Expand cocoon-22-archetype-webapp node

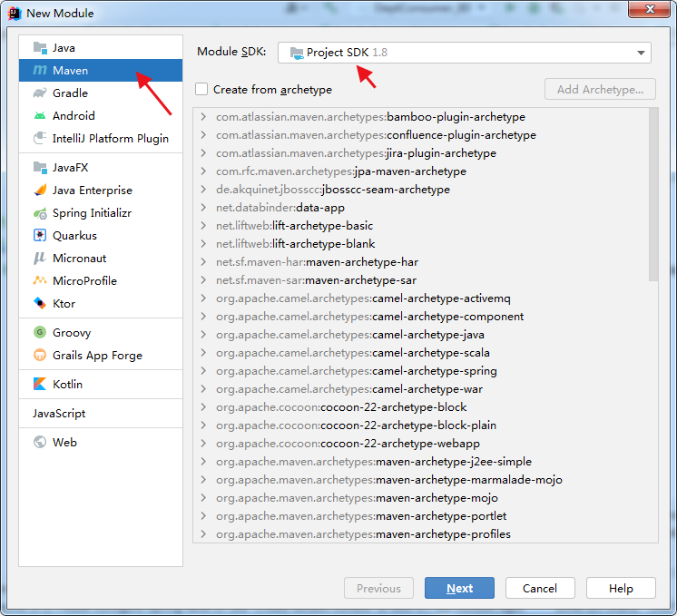coord(203,444)
